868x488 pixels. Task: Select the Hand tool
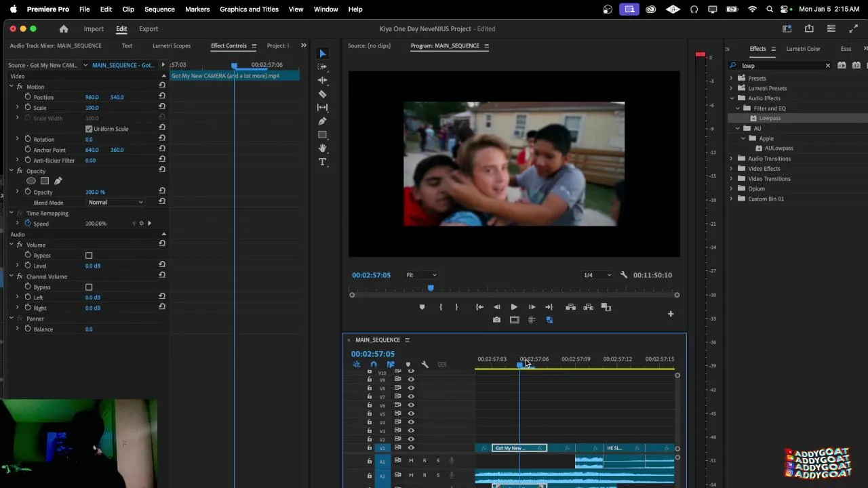(323, 148)
